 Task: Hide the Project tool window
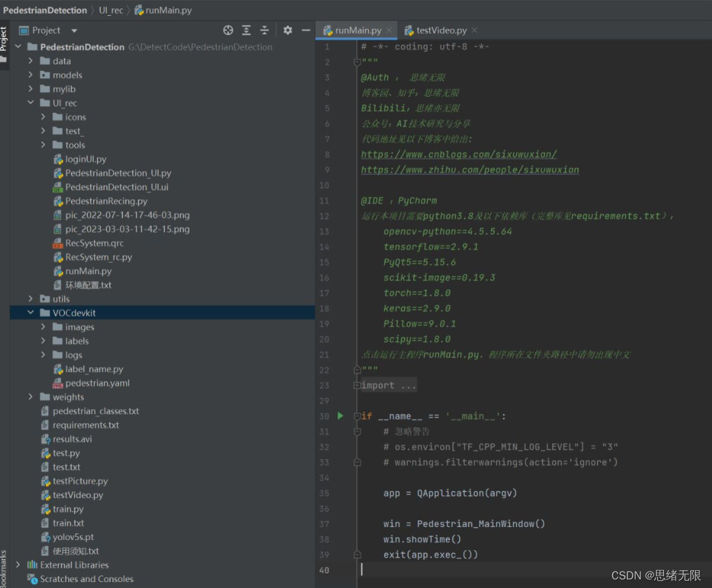point(306,30)
